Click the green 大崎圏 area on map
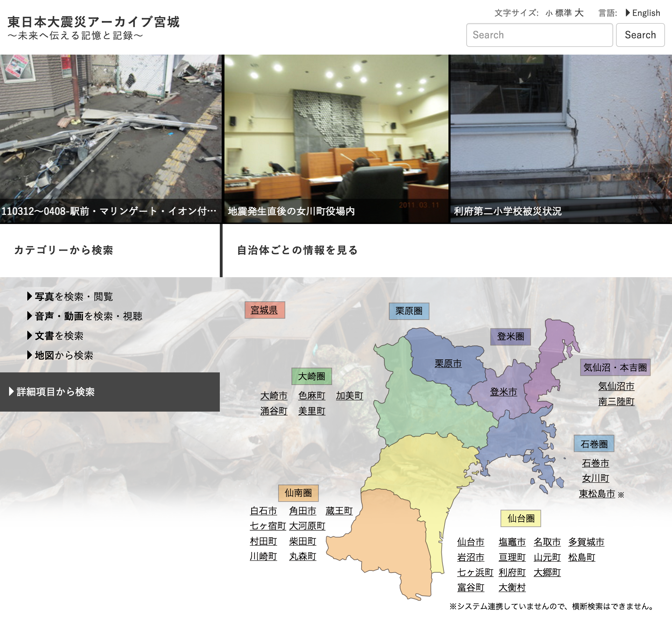Image resolution: width=672 pixels, height=623 pixels. click(x=420, y=406)
